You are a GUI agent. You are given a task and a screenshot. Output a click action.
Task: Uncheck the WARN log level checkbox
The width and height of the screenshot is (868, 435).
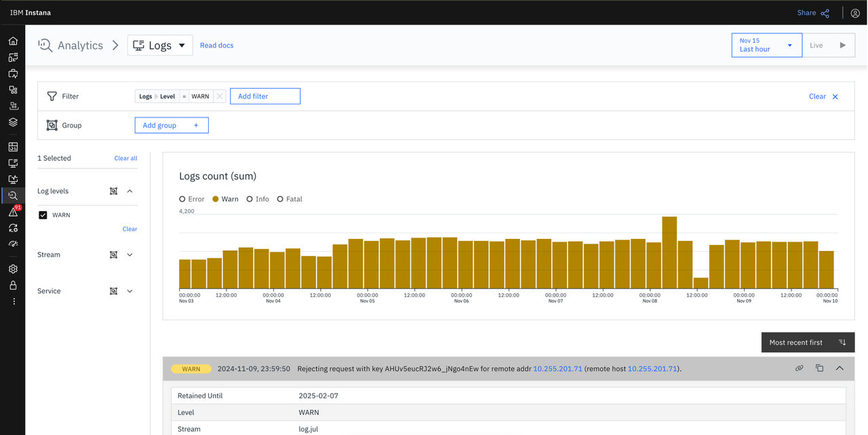43,215
